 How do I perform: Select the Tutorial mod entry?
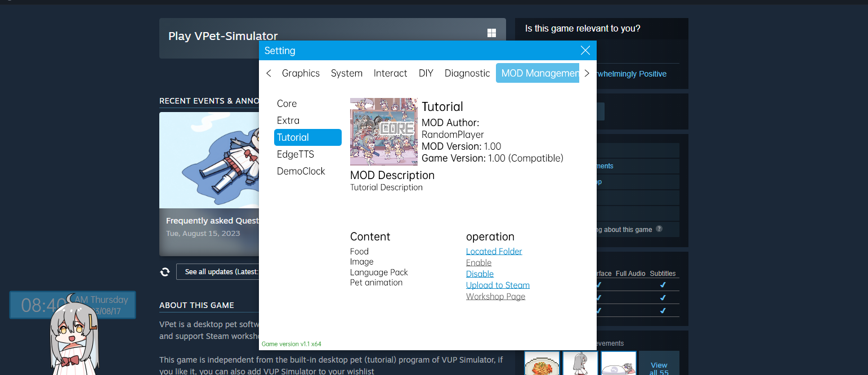coord(308,137)
